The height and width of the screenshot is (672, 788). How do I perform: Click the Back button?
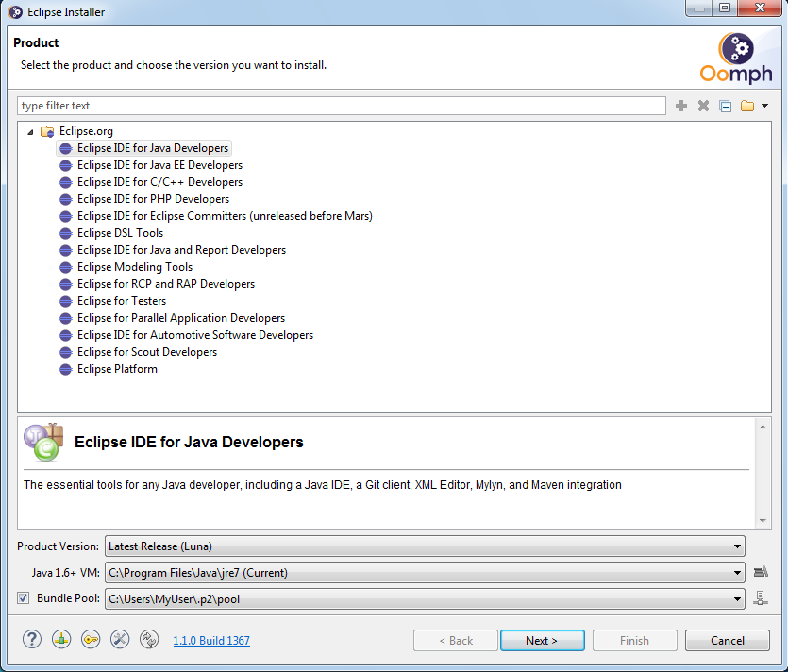pos(455,640)
